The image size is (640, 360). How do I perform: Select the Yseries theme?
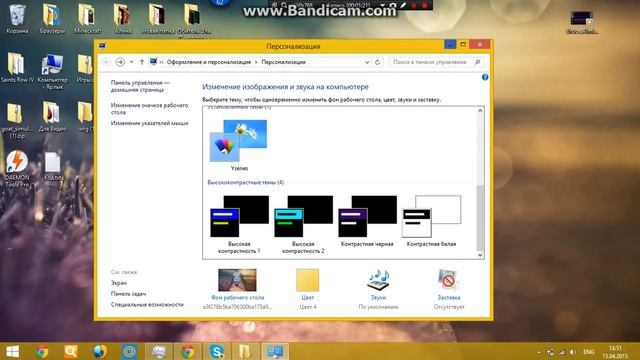point(239,145)
